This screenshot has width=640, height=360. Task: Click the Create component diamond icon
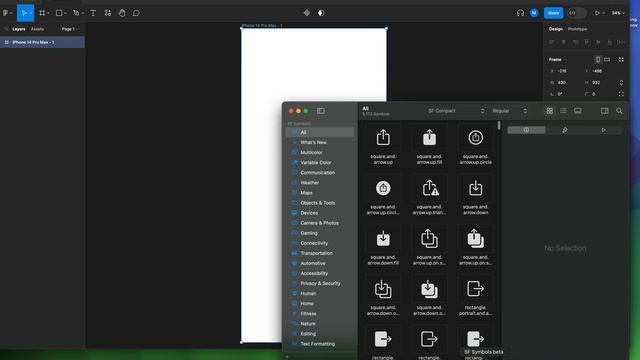pos(307,13)
